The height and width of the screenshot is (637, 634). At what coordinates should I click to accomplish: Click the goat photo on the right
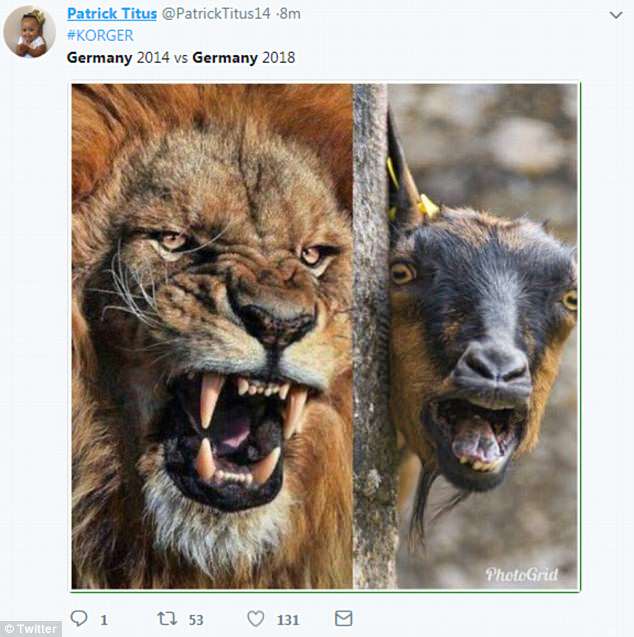pyautogui.click(x=482, y=335)
